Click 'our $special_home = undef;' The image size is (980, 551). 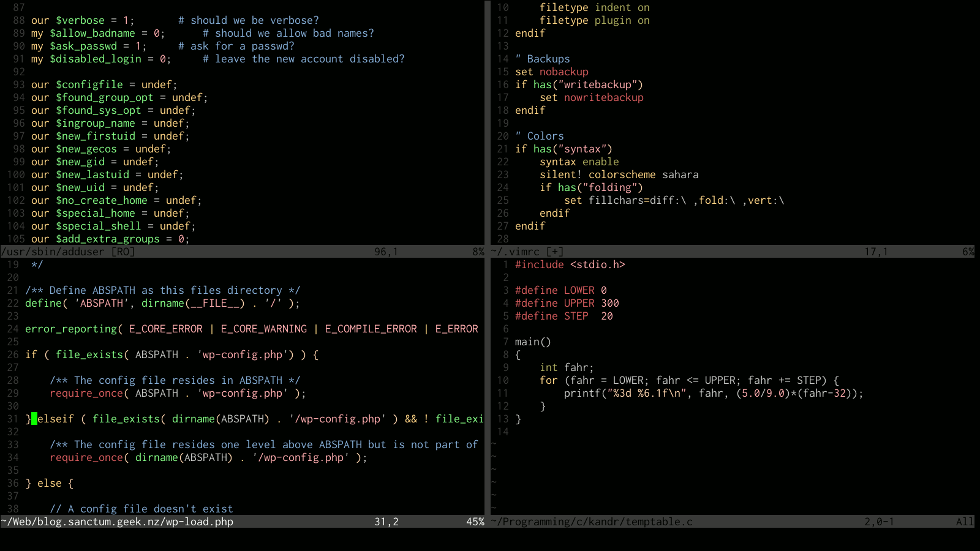pyautogui.click(x=110, y=213)
